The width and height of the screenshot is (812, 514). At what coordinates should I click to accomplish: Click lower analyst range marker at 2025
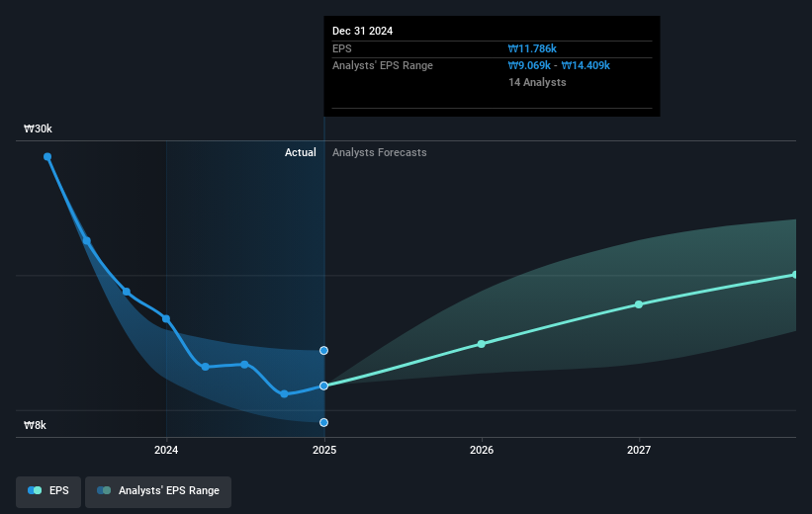[323, 422]
